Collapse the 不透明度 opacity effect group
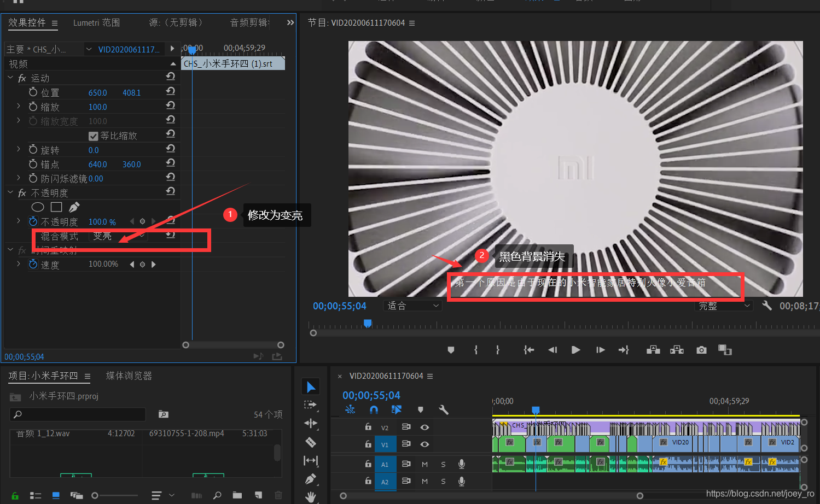This screenshot has height=504, width=820. tap(10, 192)
